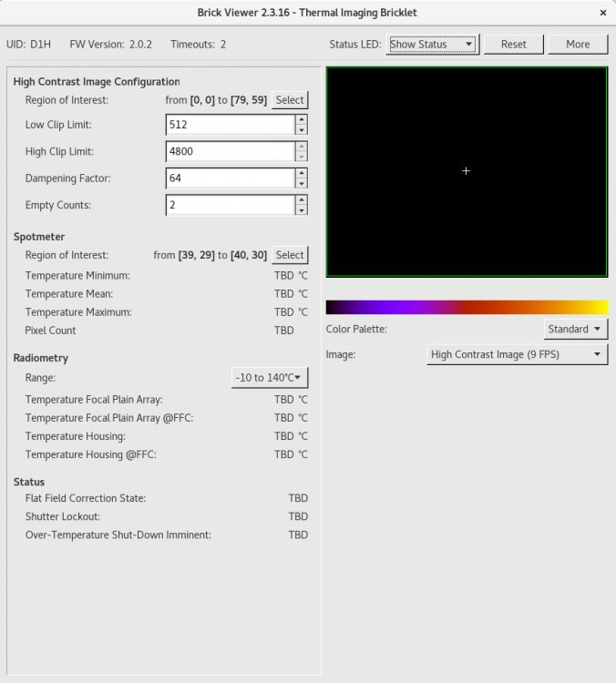
Task: Click the High Clip Limit field
Action: pyautogui.click(x=230, y=151)
